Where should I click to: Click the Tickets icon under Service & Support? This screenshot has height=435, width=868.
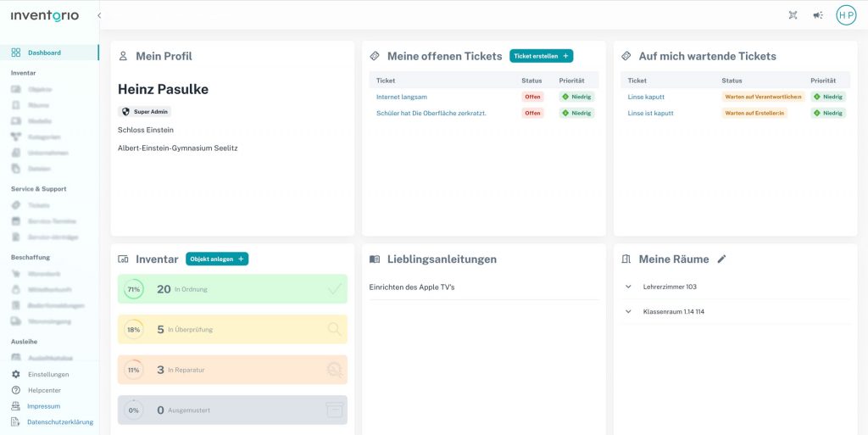point(16,205)
